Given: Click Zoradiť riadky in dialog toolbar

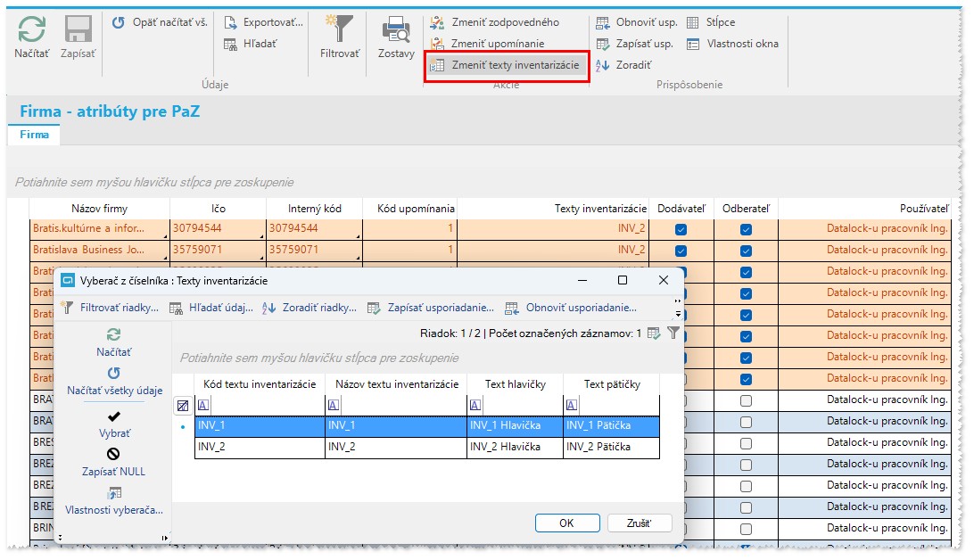Looking at the screenshot, I should (310, 308).
